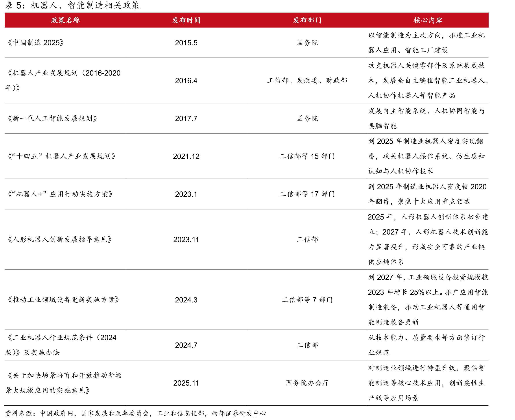Click the content '以智能制造为主攻方向'
The image size is (515, 420).
(404, 35)
